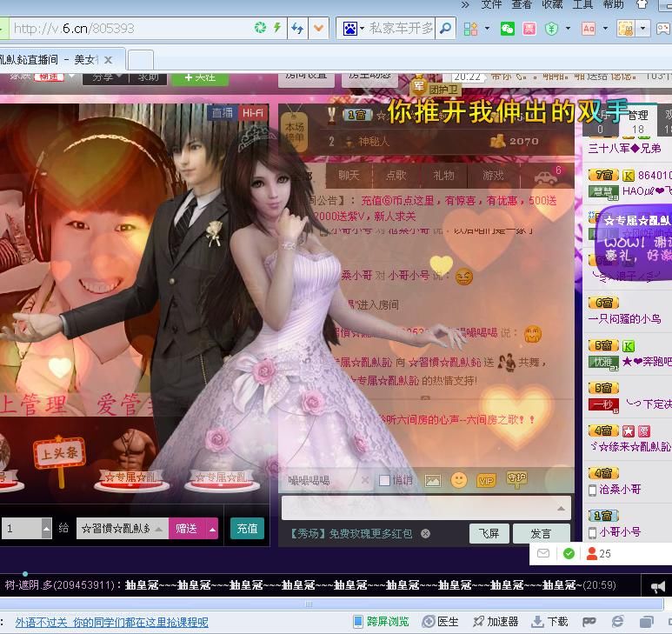Click the green lightning speed-mode icon
The width and height of the screenshot is (672, 634).
click(276, 28)
